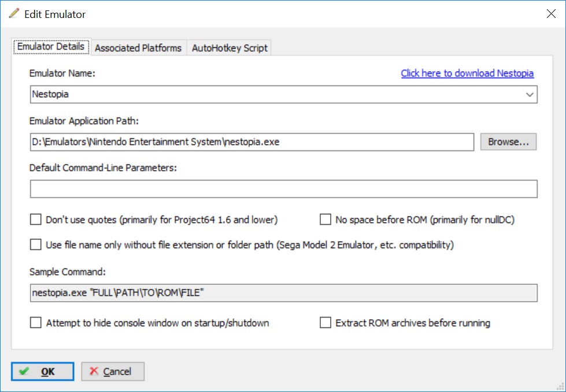Click the Emulator Name label
Screen dimensions: 566x392
coord(62,73)
